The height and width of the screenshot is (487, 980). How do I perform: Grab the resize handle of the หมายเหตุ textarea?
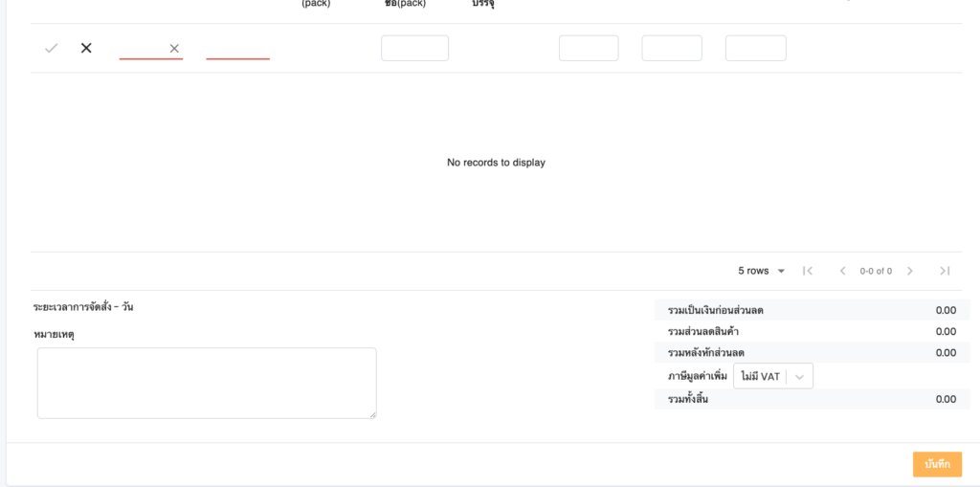[372, 414]
